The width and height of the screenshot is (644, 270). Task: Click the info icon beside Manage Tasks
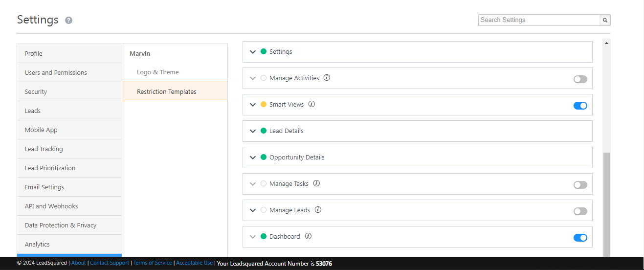[316, 183]
